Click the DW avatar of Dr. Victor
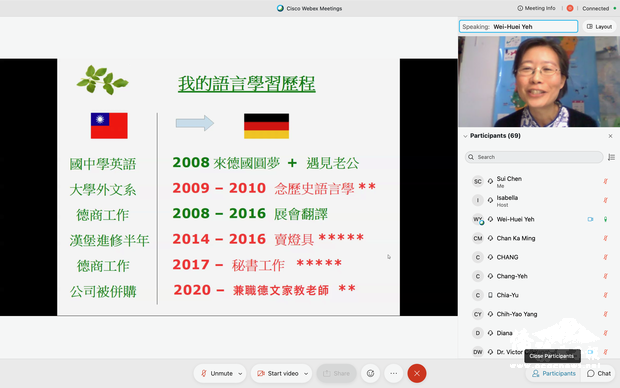The height and width of the screenshot is (388, 620). click(478, 352)
